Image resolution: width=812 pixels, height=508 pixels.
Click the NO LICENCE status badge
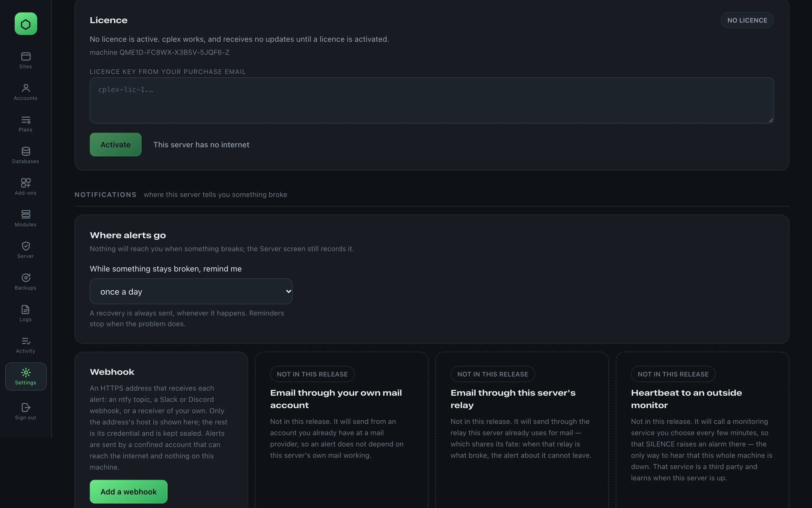[747, 20]
